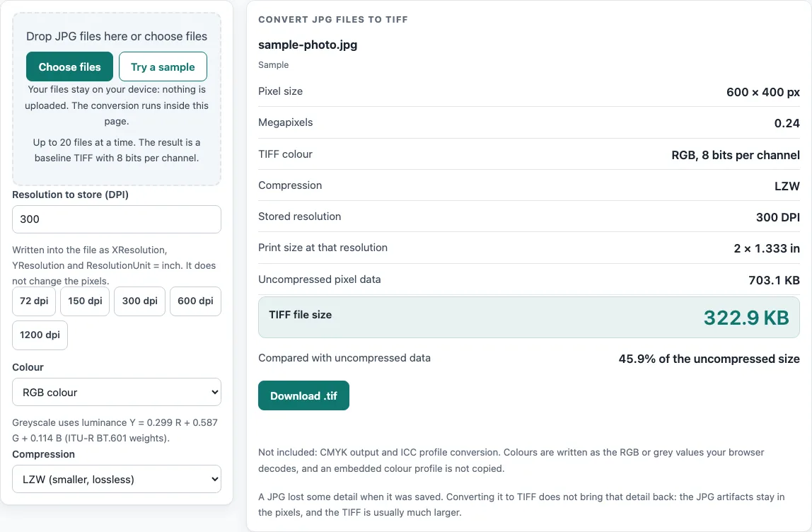The width and height of the screenshot is (812, 532).
Task: Select the sample-photo.jpg file name
Action: click(x=308, y=45)
